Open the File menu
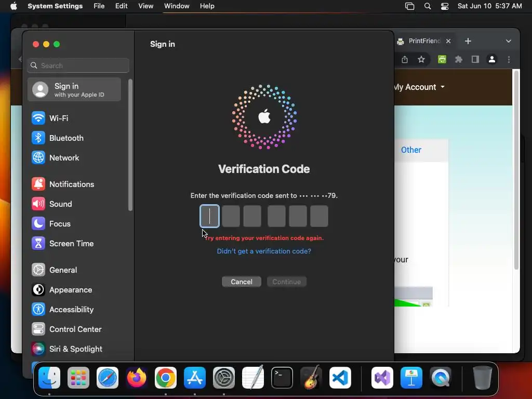 point(99,6)
